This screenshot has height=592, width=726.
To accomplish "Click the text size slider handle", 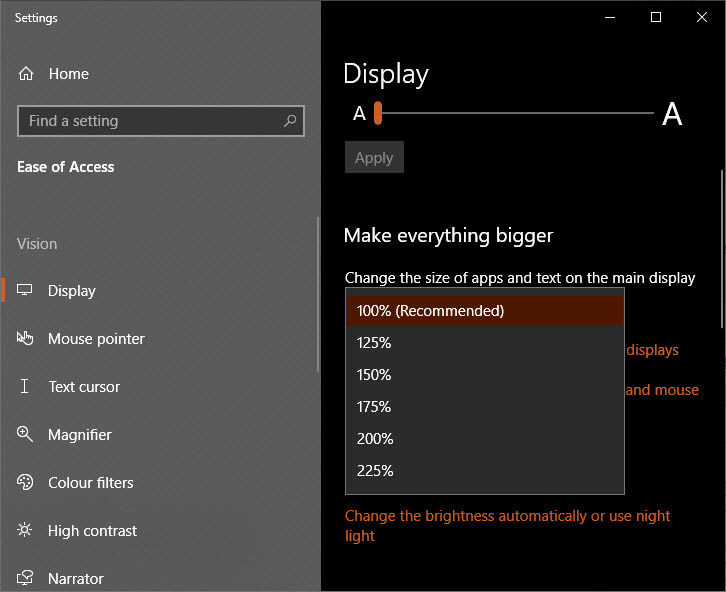I will tap(378, 113).
